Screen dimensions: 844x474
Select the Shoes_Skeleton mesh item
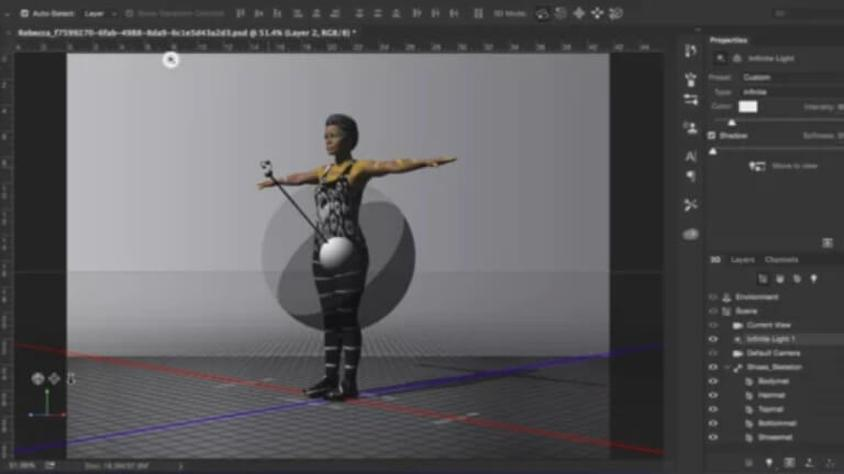774,367
